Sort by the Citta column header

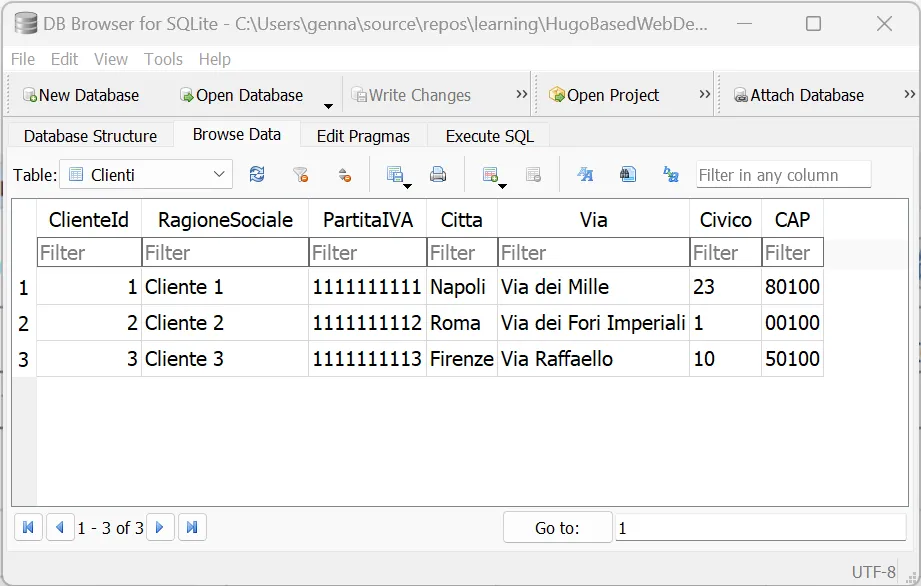pos(462,220)
